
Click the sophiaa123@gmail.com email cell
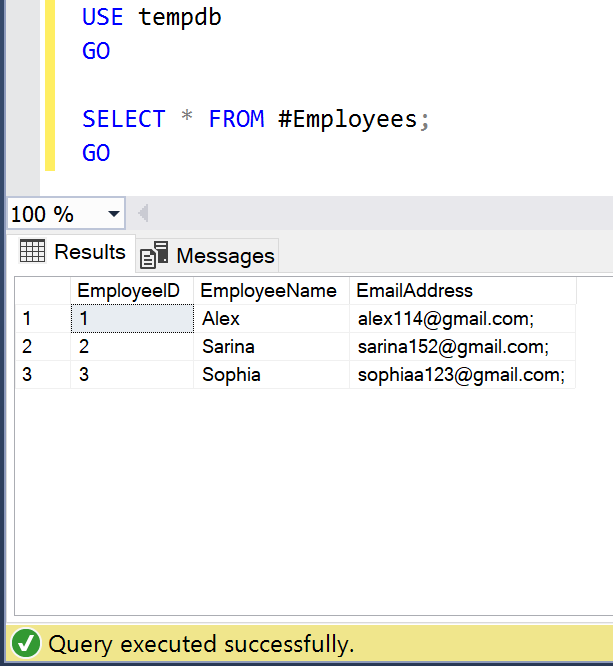pyautogui.click(x=461, y=375)
